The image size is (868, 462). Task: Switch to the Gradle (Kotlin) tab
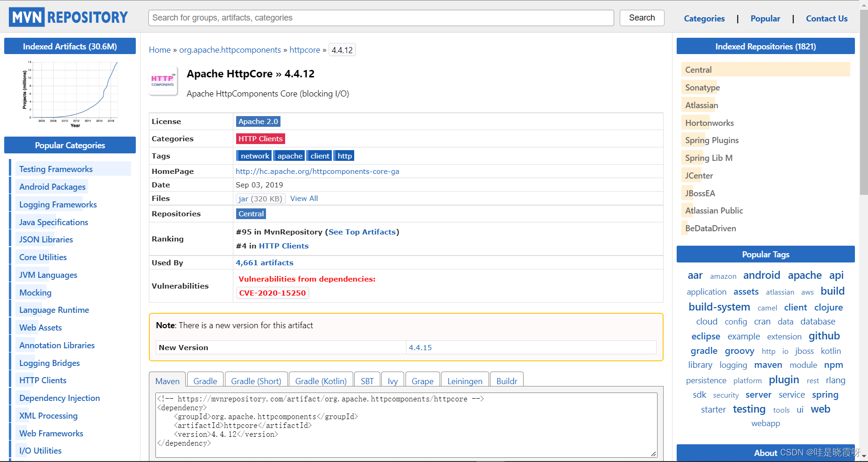click(321, 380)
